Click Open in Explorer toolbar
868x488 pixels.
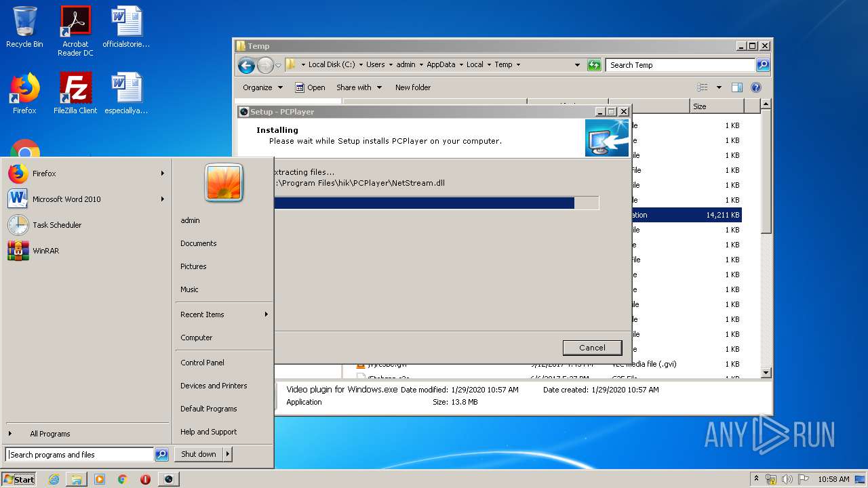click(310, 87)
